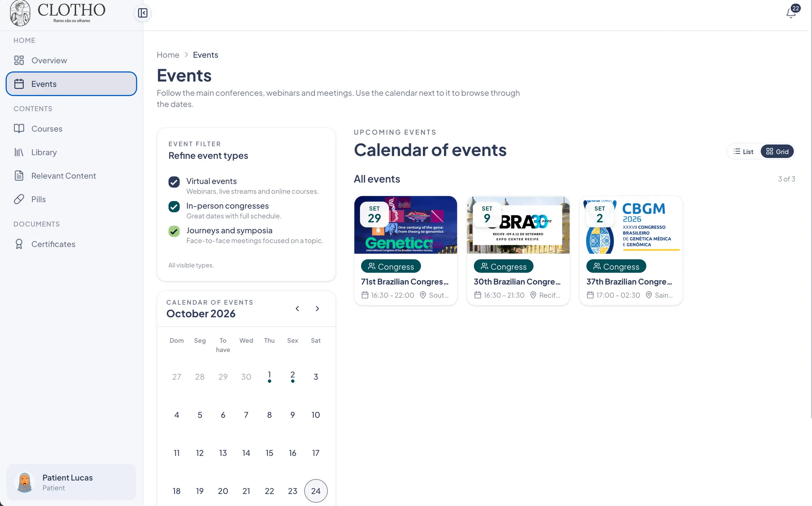Select September 30 in the calendar

pyautogui.click(x=246, y=376)
